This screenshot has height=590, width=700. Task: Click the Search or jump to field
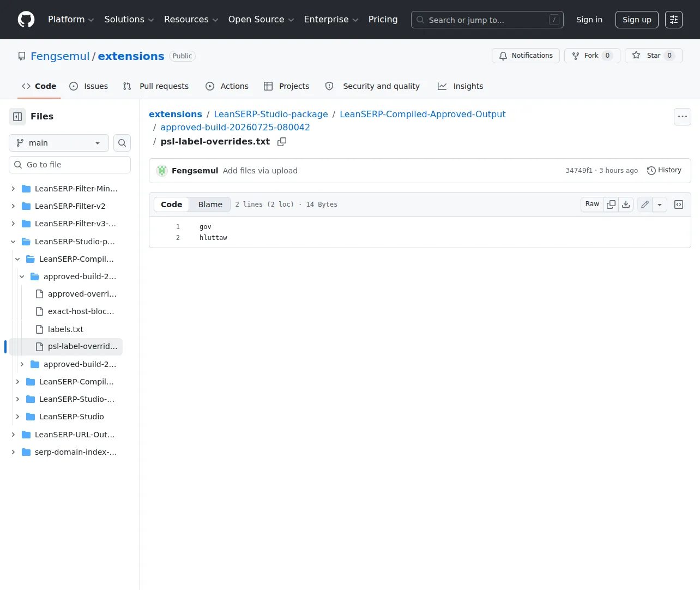coord(487,20)
